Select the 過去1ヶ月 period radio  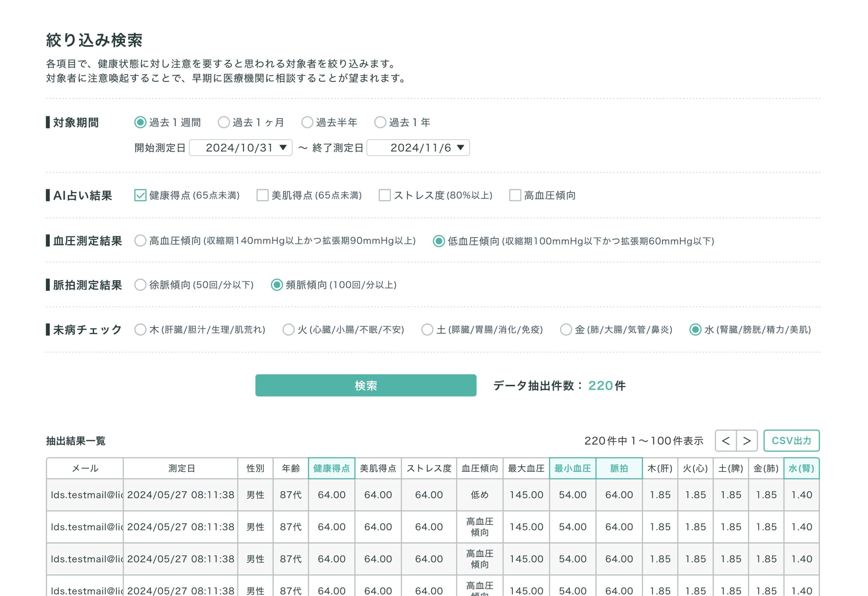[223, 122]
